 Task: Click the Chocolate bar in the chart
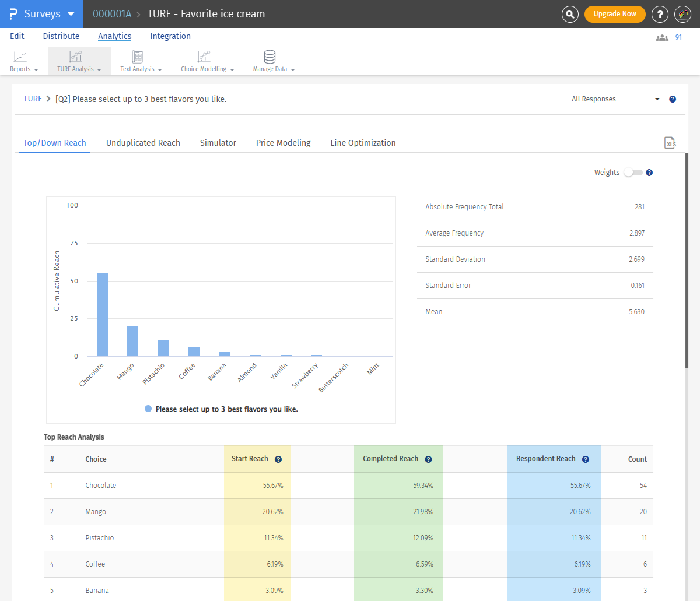(102, 315)
